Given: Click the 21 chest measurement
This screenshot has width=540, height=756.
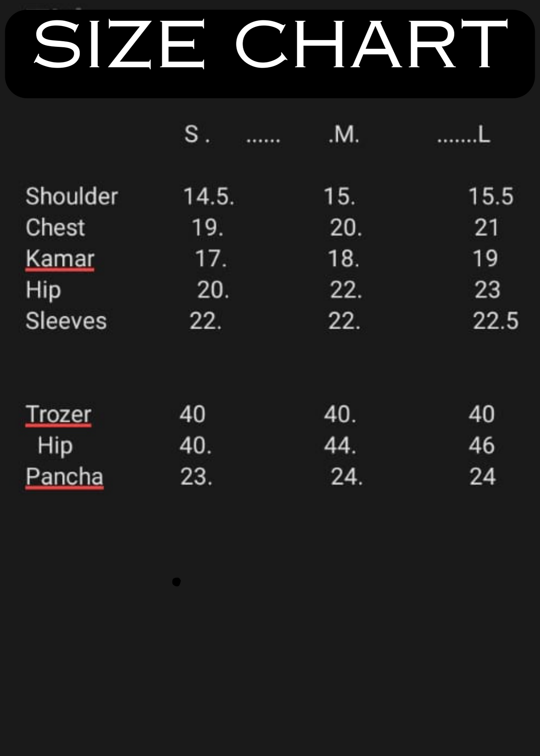Looking at the screenshot, I should [486, 228].
